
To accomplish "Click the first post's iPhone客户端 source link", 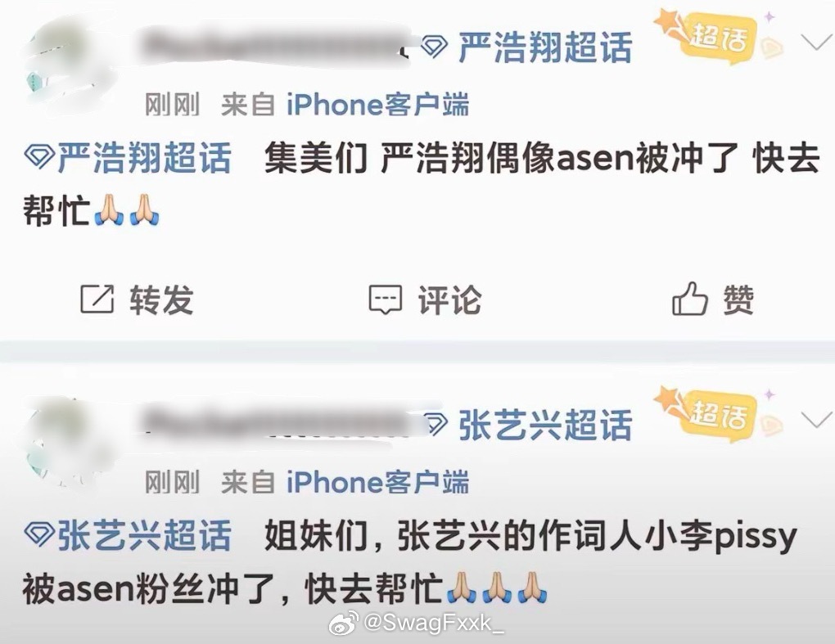I will click(x=377, y=104).
